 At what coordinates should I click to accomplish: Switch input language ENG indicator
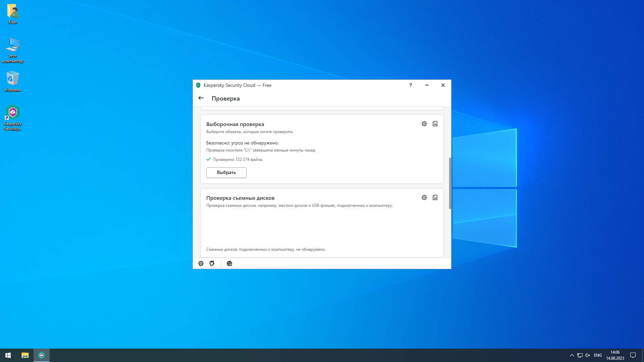click(598, 355)
